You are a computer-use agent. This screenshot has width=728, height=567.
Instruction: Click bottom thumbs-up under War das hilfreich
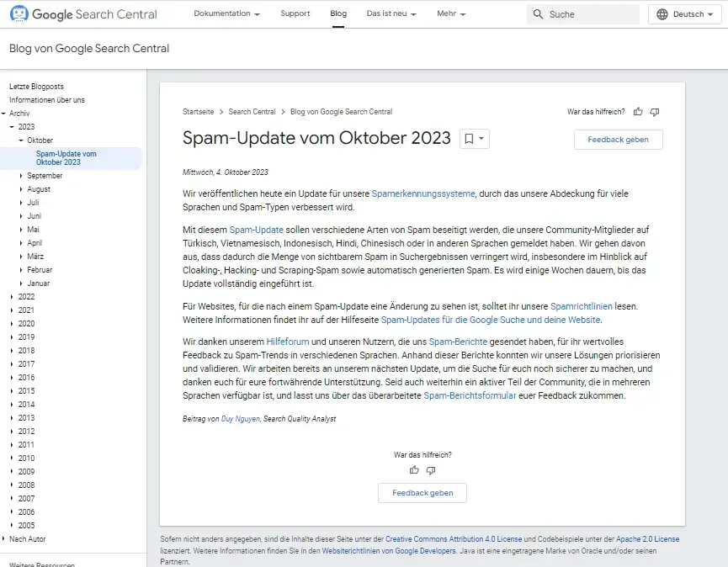click(x=414, y=470)
